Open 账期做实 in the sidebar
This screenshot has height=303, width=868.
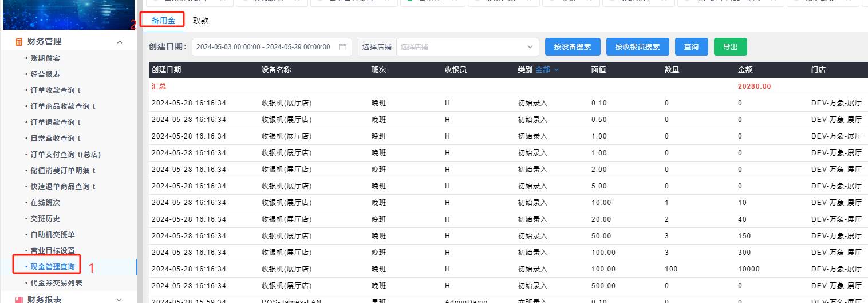[x=45, y=58]
